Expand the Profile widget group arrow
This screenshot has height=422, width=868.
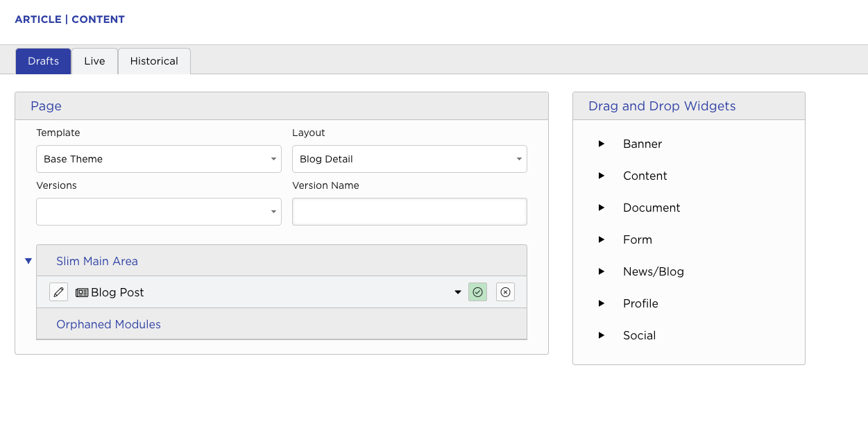pyautogui.click(x=602, y=303)
